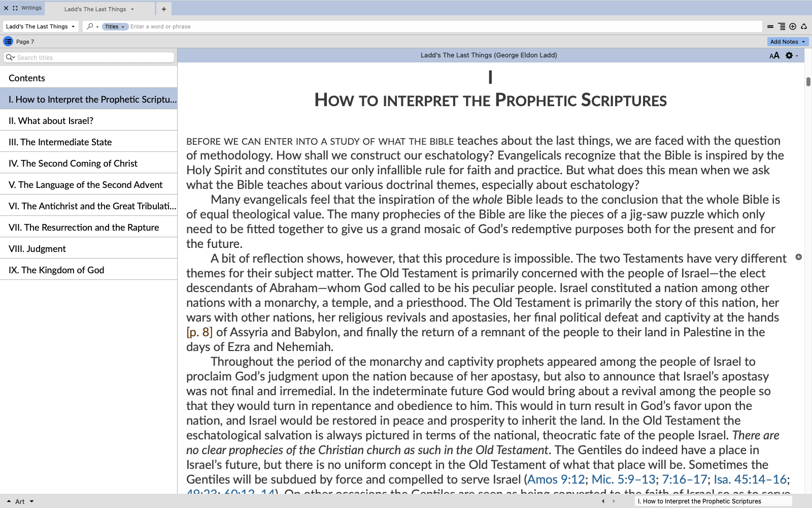Expand the Ladd's The Last Things module selector
This screenshot has width=812, height=508.
(41, 26)
